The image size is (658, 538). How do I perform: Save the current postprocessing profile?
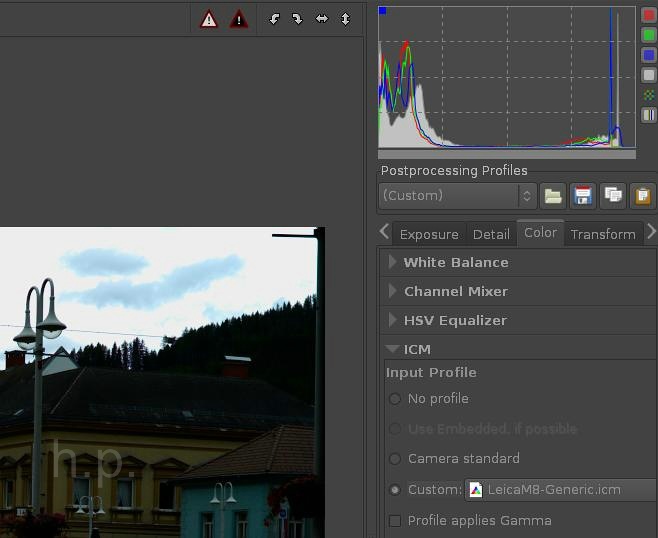click(582, 195)
